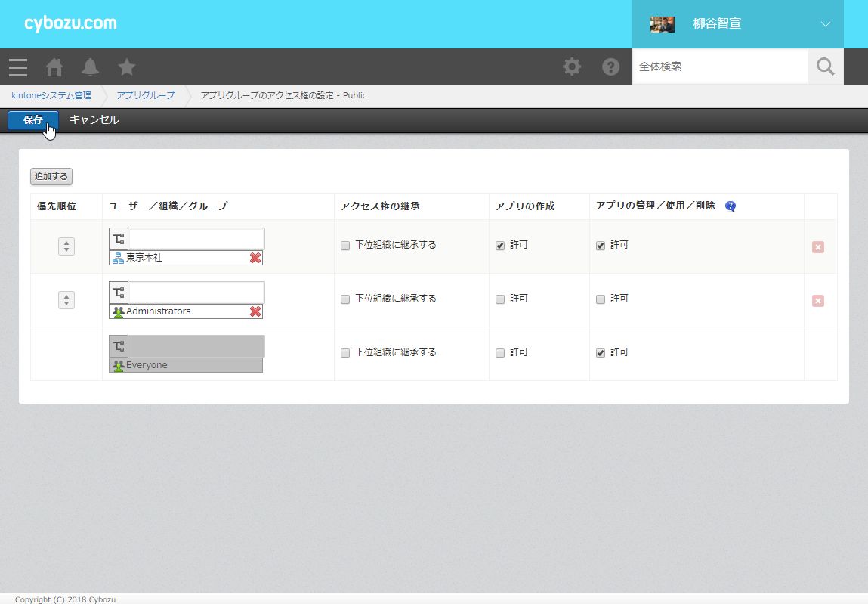Click in the 全体検索 search field
The width and height of the screenshot is (868, 604).
click(x=719, y=67)
